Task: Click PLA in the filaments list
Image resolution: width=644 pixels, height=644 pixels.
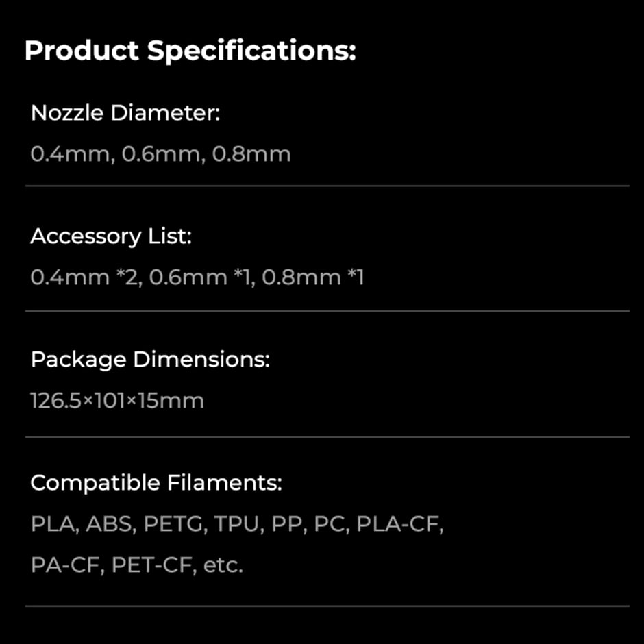Action: pos(55,525)
